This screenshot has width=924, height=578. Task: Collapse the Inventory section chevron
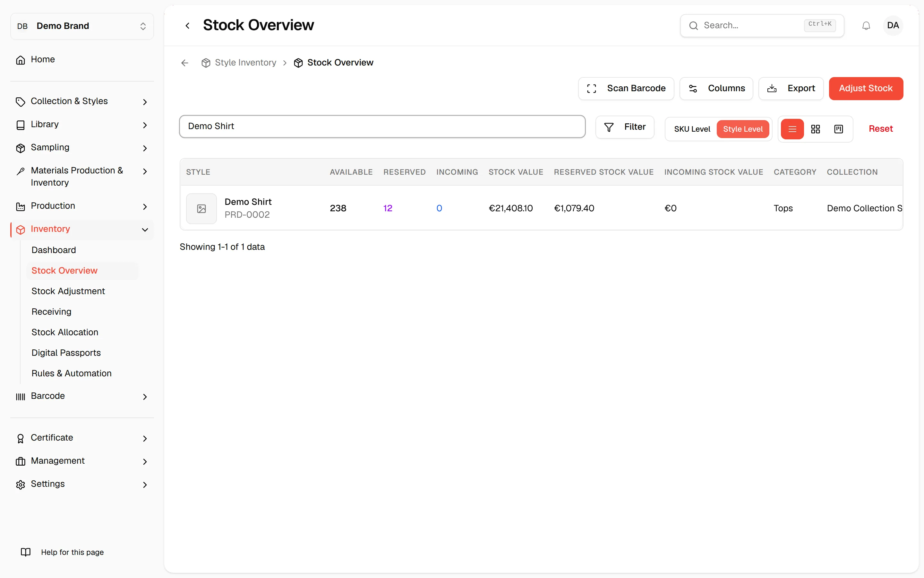tap(145, 230)
